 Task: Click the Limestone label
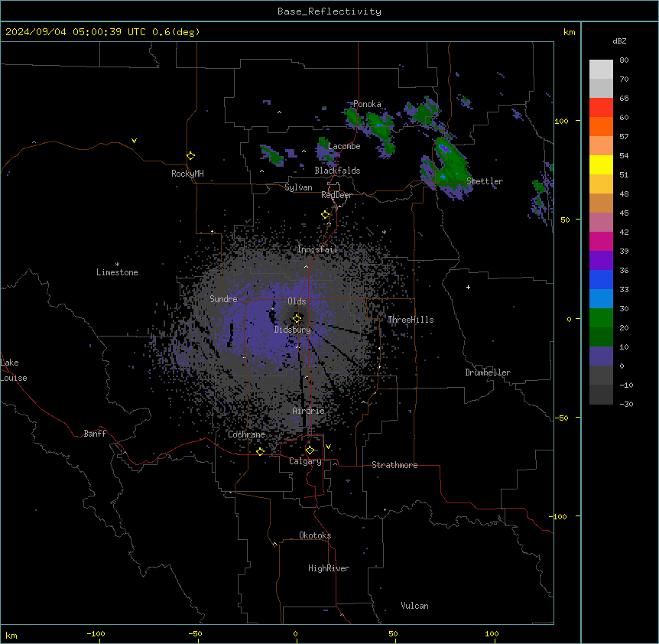point(117,272)
